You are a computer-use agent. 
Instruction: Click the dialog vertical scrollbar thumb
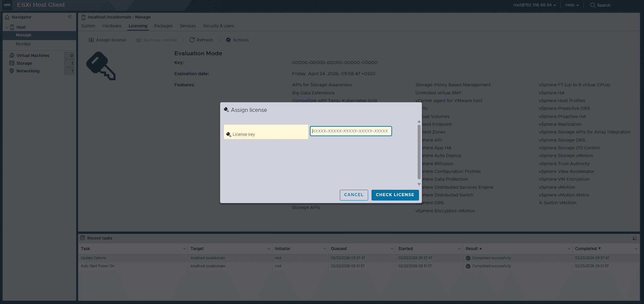point(419,152)
